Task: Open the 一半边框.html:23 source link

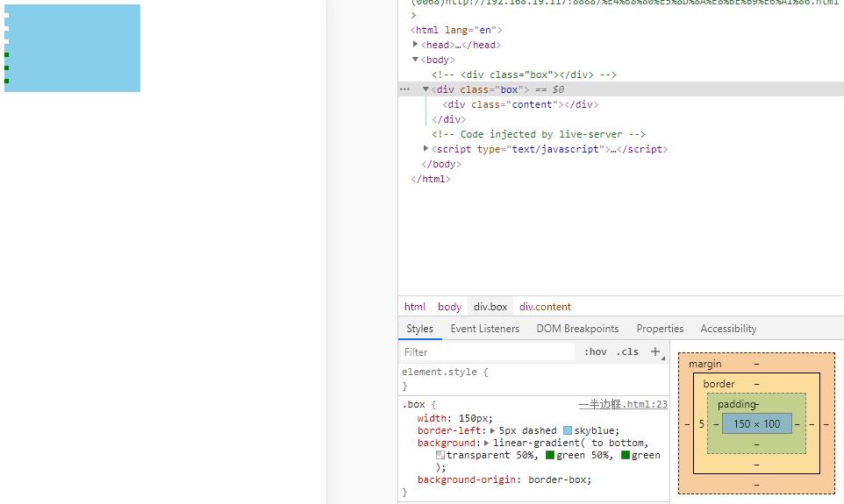Action: point(623,404)
